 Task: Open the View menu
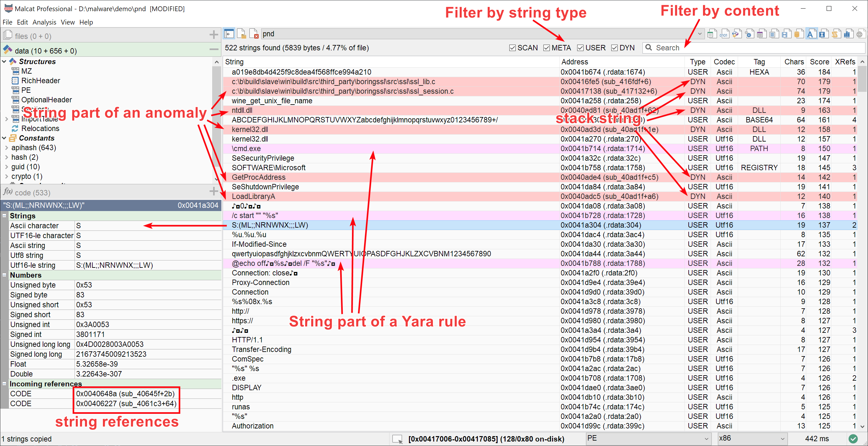(68, 22)
